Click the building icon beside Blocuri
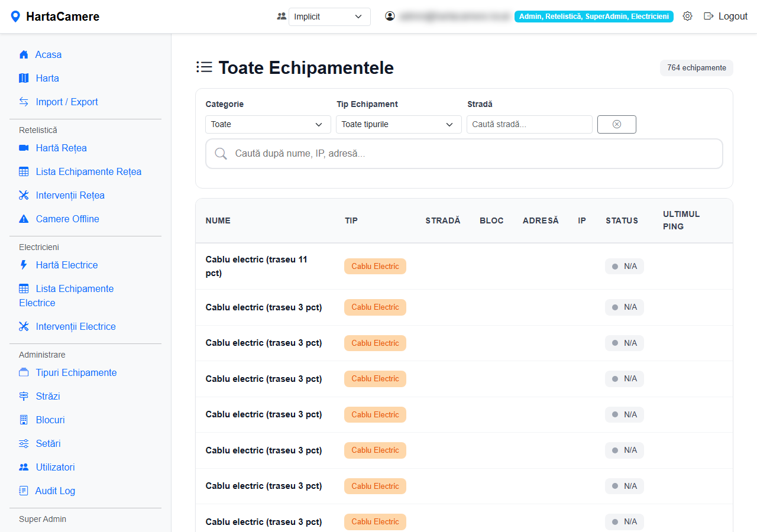Viewport: 757px width, 532px height. [24, 420]
